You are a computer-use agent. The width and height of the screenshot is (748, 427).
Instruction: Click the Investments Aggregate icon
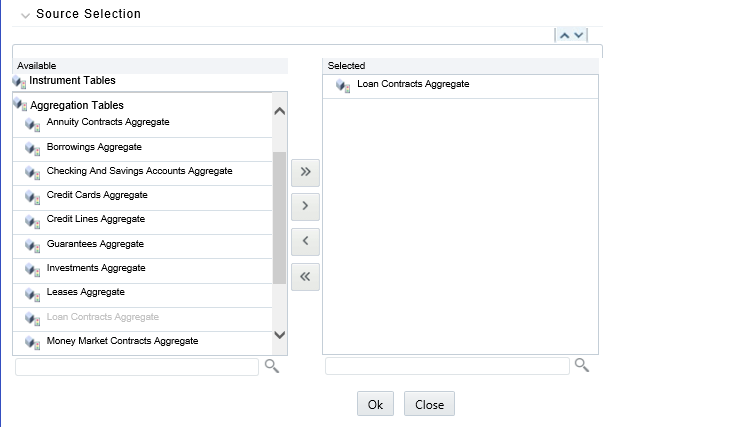coord(32,270)
